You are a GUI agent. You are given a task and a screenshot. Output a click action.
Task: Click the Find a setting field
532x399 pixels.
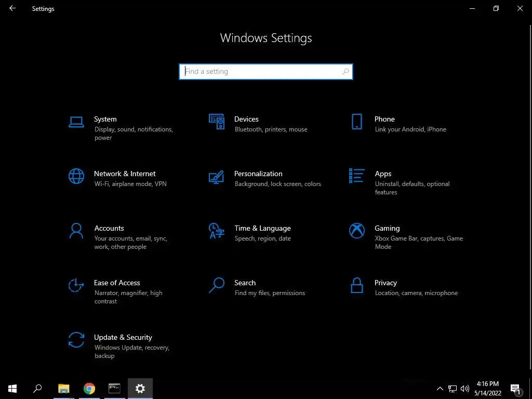click(266, 72)
